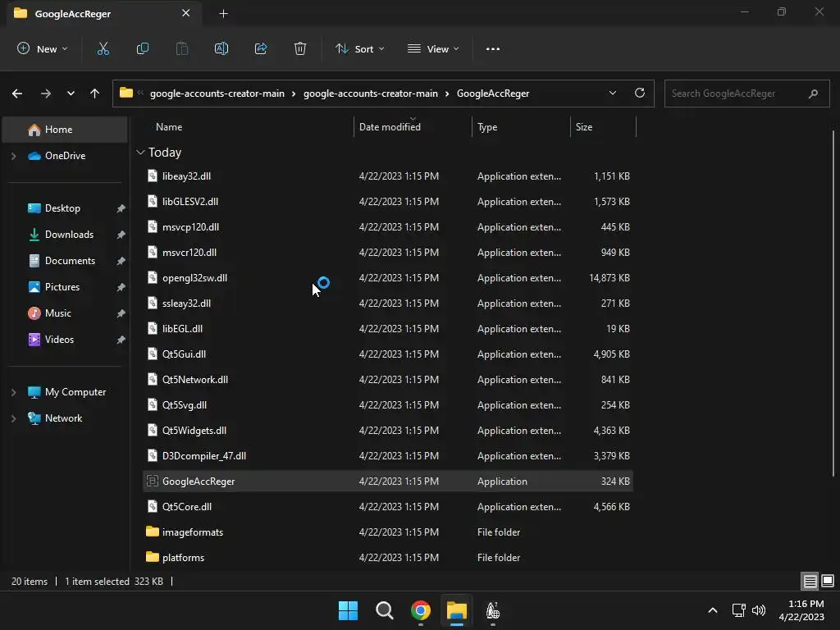The image size is (840, 630).
Task: Select the imageformats folder icon
Action: point(152,532)
